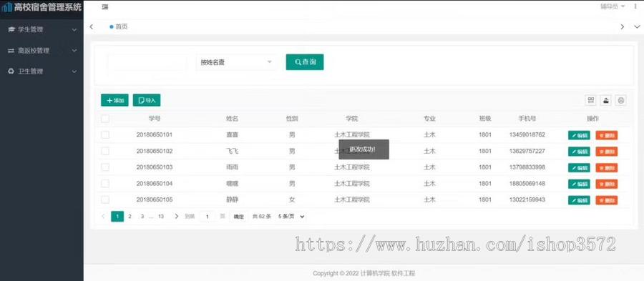Click the 确定 page jump confirm button

238,217
